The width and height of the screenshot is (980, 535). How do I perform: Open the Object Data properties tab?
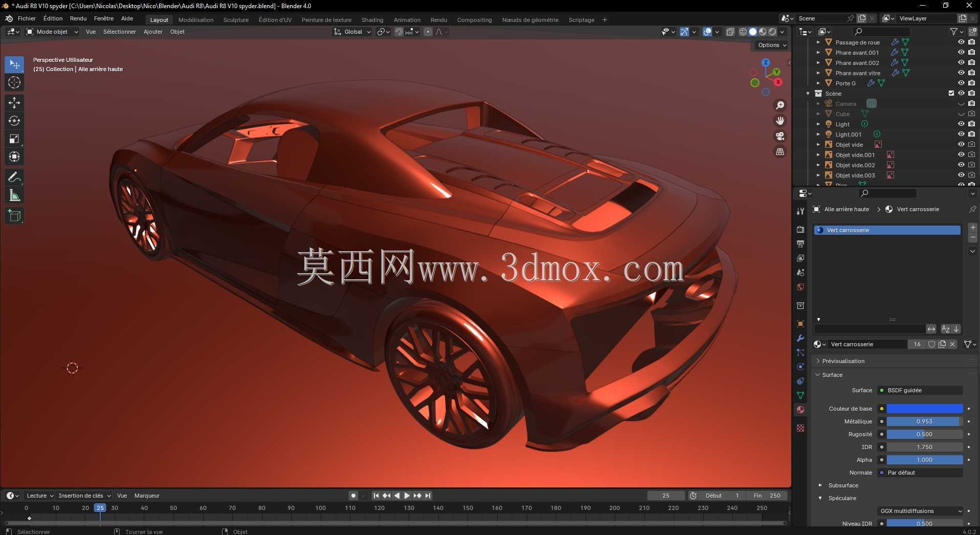[x=800, y=395]
